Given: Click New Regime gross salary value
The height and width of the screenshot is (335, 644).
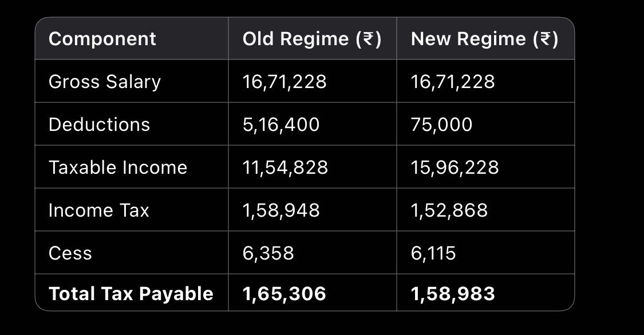Looking at the screenshot, I should coord(453,82).
